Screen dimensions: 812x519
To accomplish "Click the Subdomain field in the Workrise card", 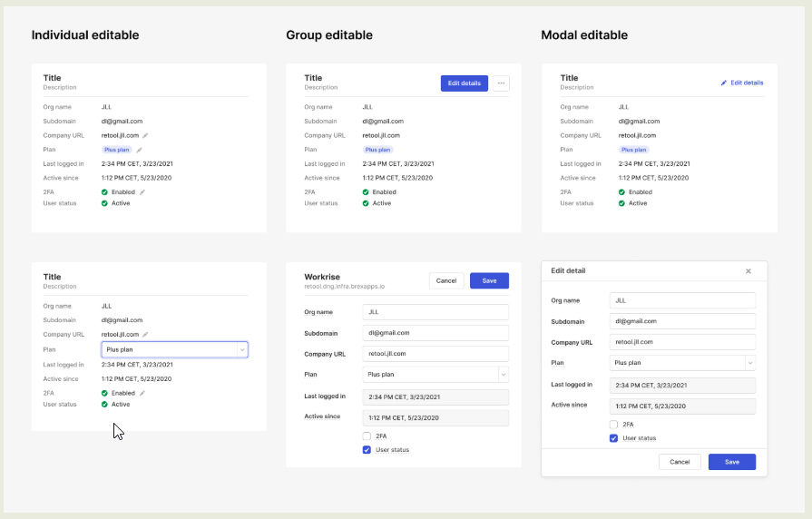I will 435,333.
